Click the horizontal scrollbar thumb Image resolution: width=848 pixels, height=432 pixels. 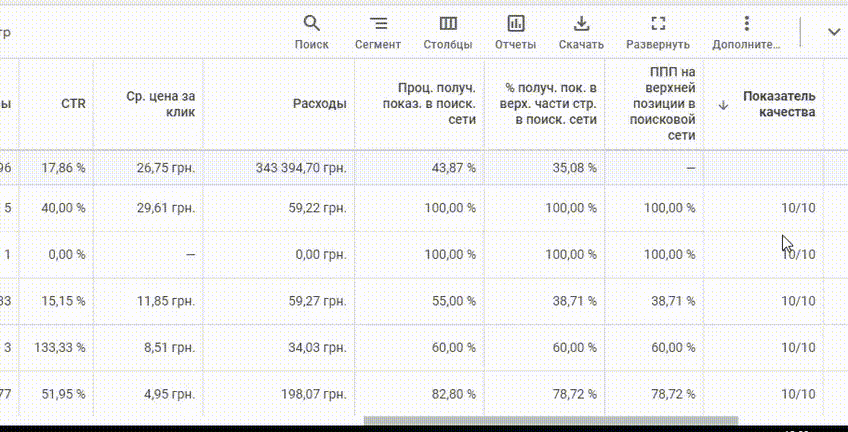pos(551,420)
